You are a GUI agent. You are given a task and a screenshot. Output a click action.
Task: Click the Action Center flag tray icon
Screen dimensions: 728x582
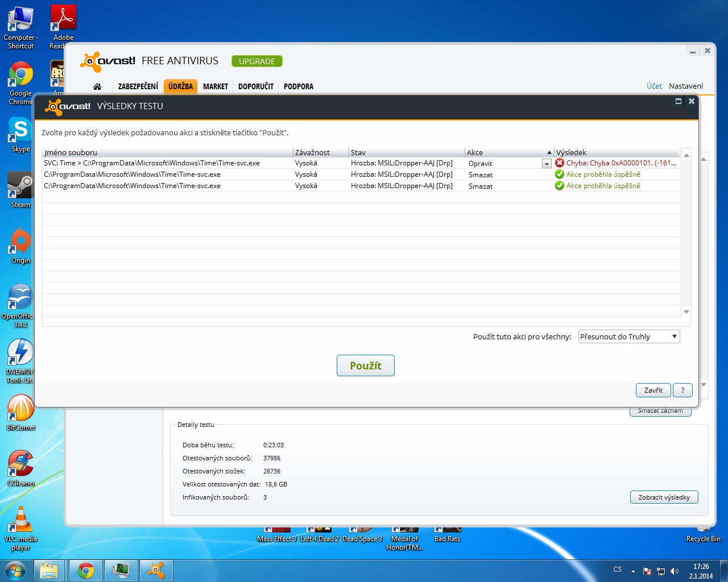[x=647, y=571]
